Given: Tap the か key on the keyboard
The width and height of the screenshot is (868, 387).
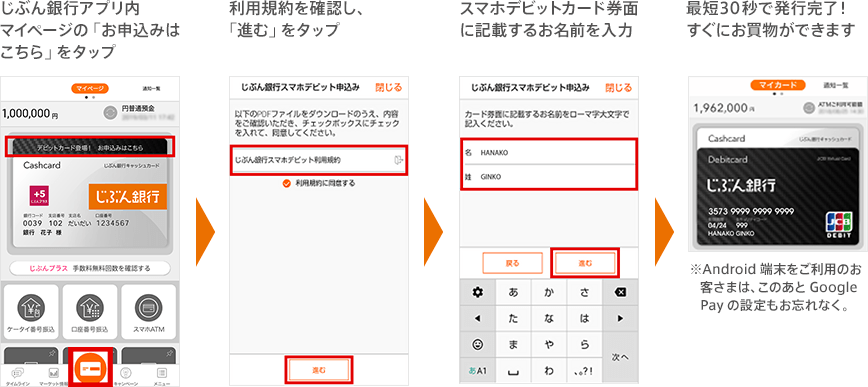Looking at the screenshot, I should (549, 292).
